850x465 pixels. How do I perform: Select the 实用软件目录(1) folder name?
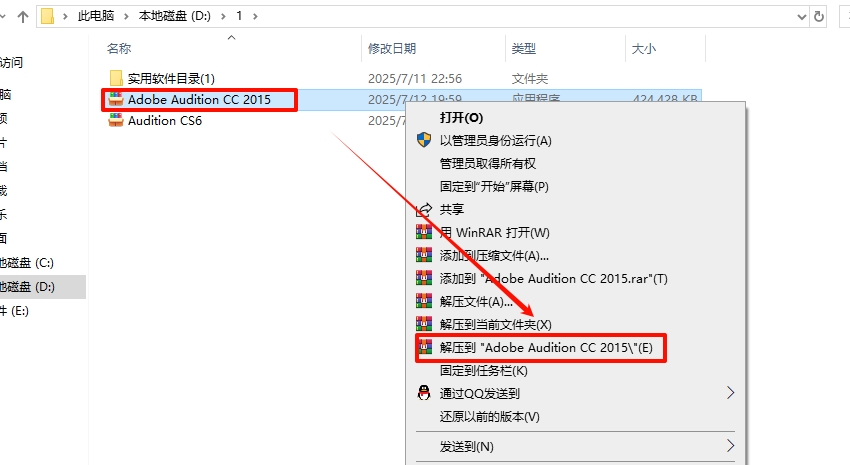[x=171, y=79]
